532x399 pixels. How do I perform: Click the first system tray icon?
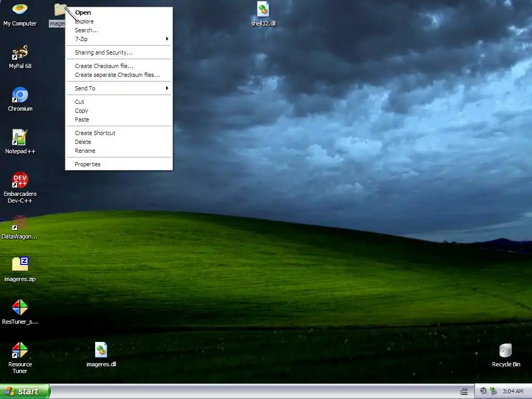pos(483,391)
